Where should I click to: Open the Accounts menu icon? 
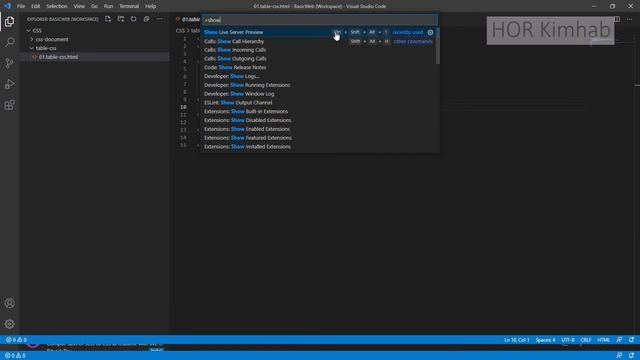9,303
